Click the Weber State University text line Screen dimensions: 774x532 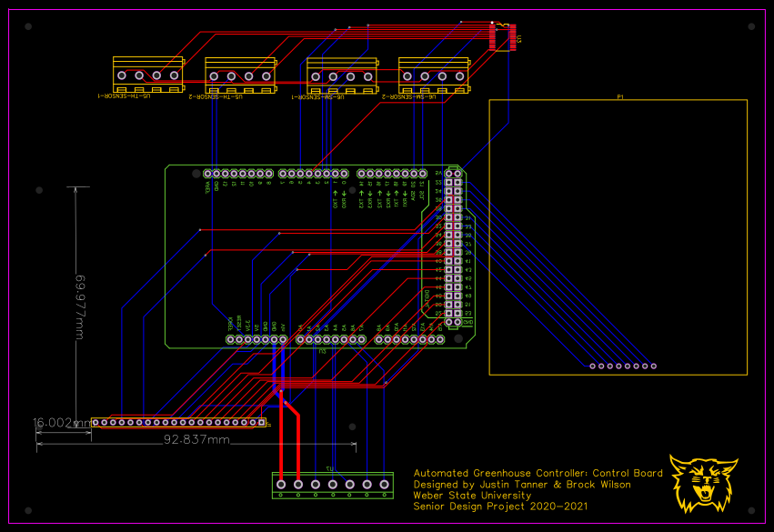point(472,496)
